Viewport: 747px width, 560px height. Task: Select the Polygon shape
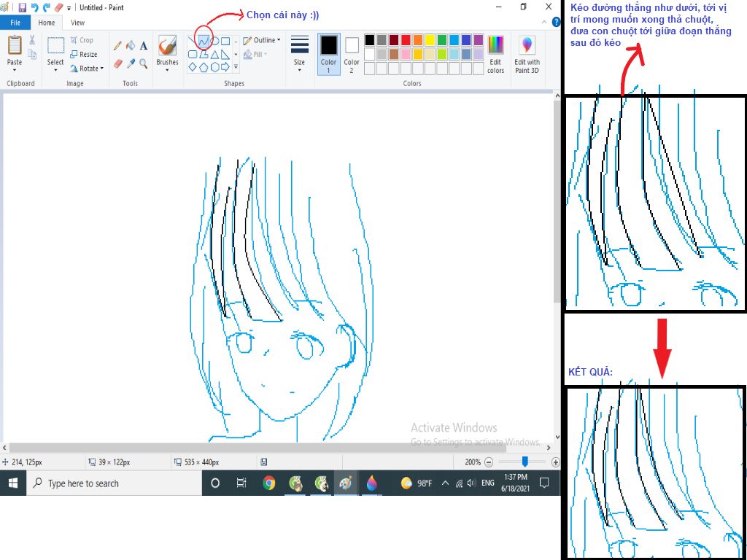coord(204,54)
